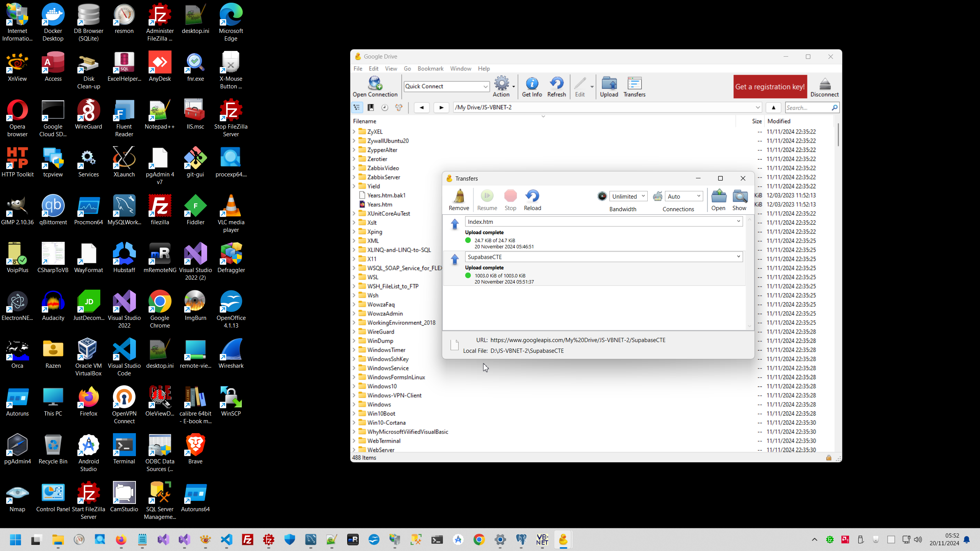The image size is (980, 551).
Task: Open the Bookmark menu
Action: [430, 68]
